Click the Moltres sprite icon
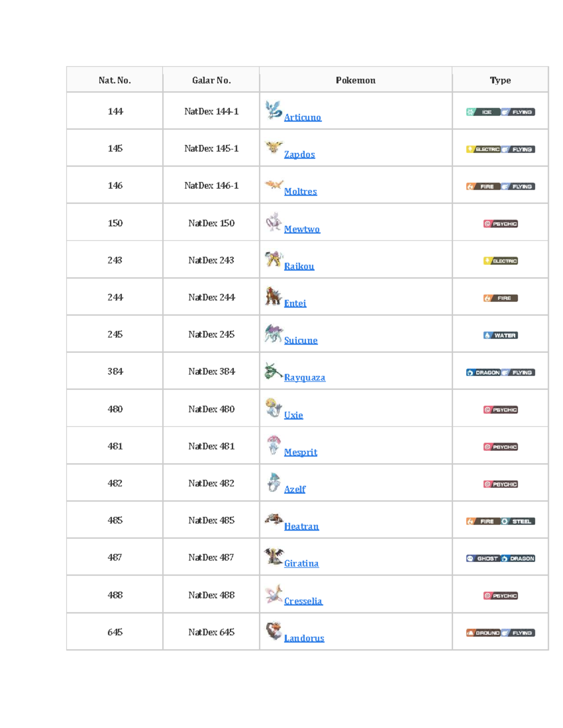The width and height of the screenshot is (563, 728). click(274, 184)
